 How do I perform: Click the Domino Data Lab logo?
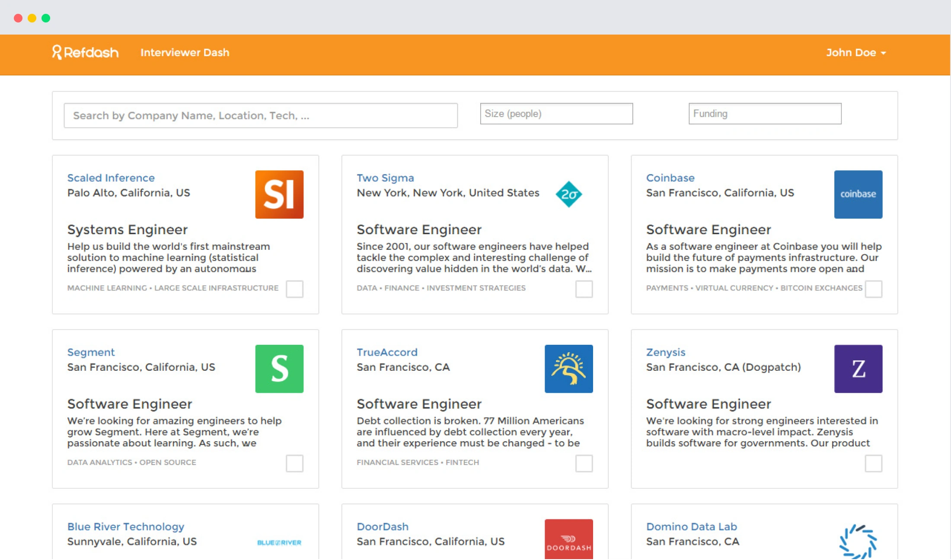point(858,541)
